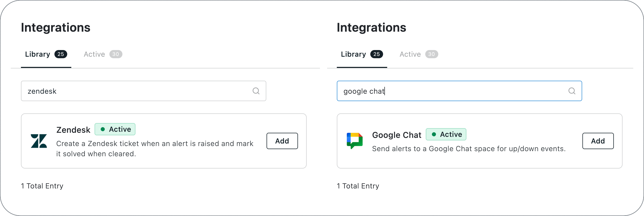Click the 30 count badge on the right Active tab
644x216 pixels.
coord(432,54)
